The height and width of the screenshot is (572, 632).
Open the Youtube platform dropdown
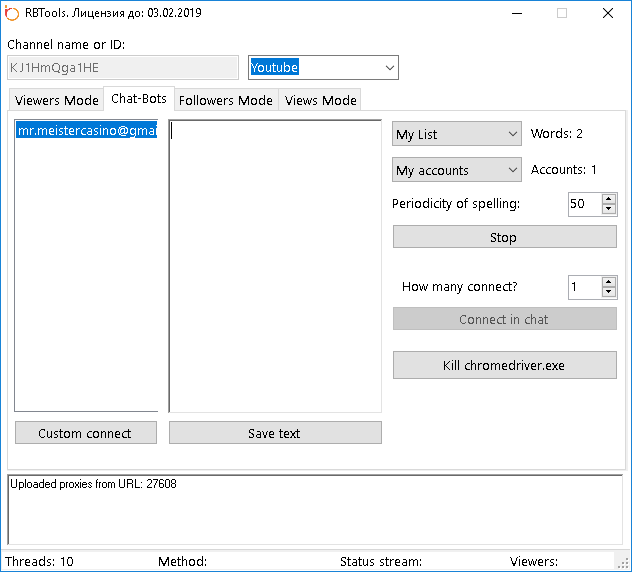click(x=389, y=68)
